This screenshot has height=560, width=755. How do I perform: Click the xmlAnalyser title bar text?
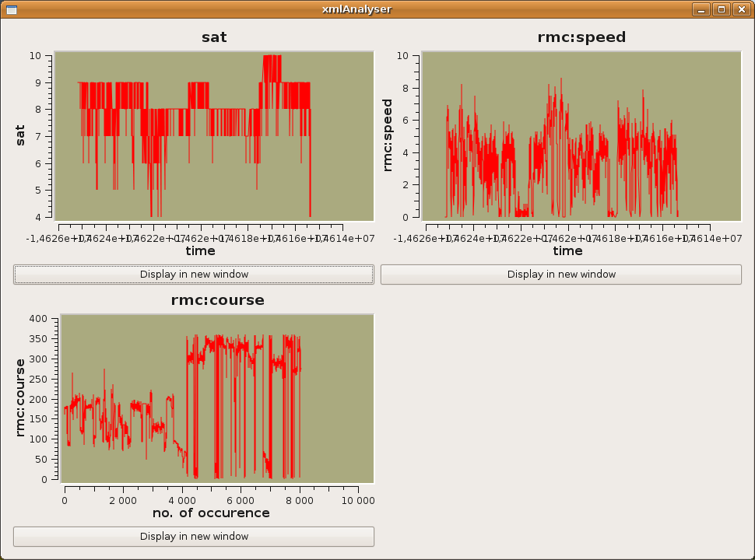click(356, 9)
